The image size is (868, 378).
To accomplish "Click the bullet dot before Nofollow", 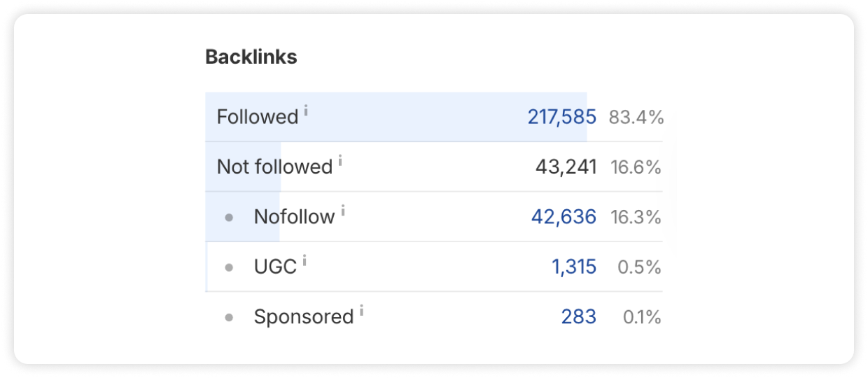I will [229, 218].
